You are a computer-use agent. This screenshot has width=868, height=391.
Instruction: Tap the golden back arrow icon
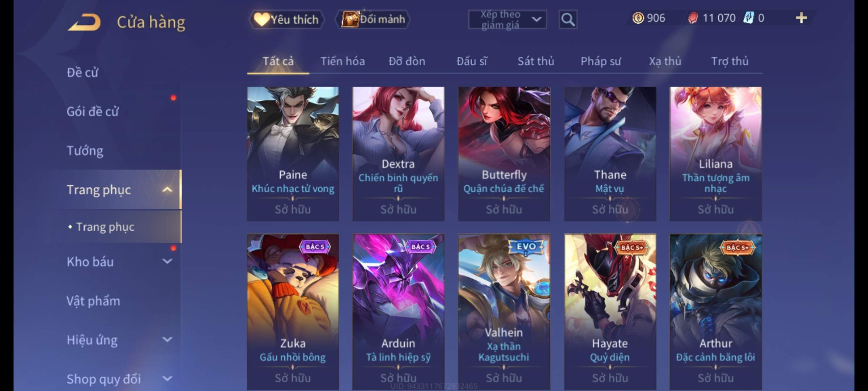pos(84,22)
